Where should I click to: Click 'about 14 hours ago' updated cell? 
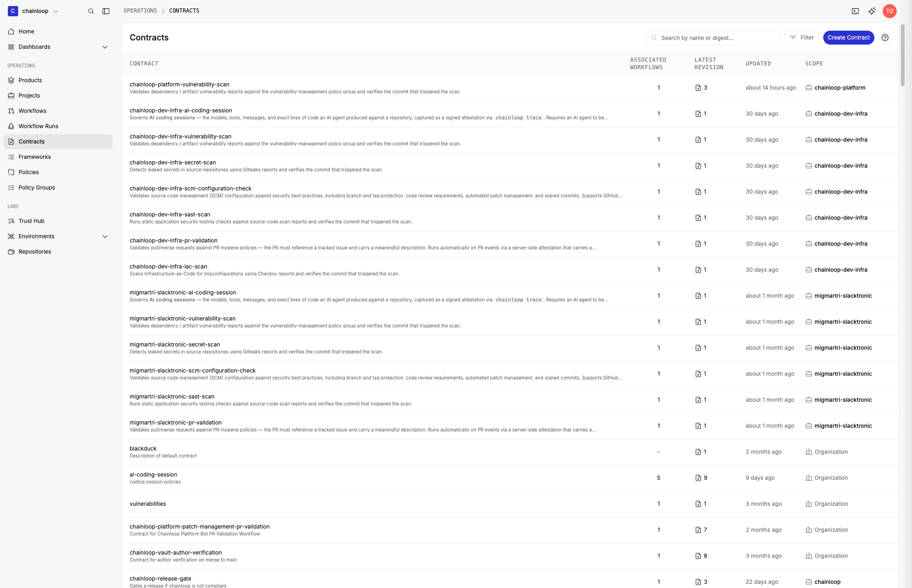click(x=771, y=88)
